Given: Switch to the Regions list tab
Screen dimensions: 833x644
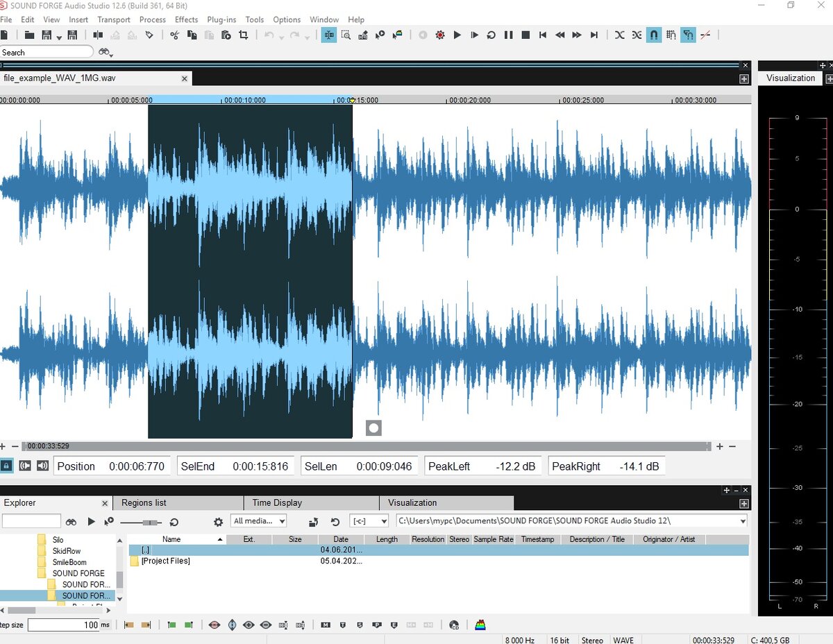Looking at the screenshot, I should [x=178, y=502].
